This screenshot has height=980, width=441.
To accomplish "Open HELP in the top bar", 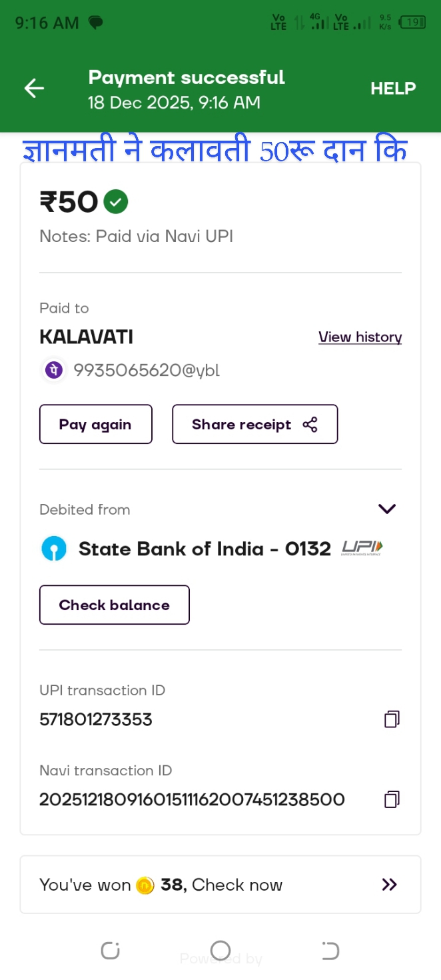I will coord(393,89).
